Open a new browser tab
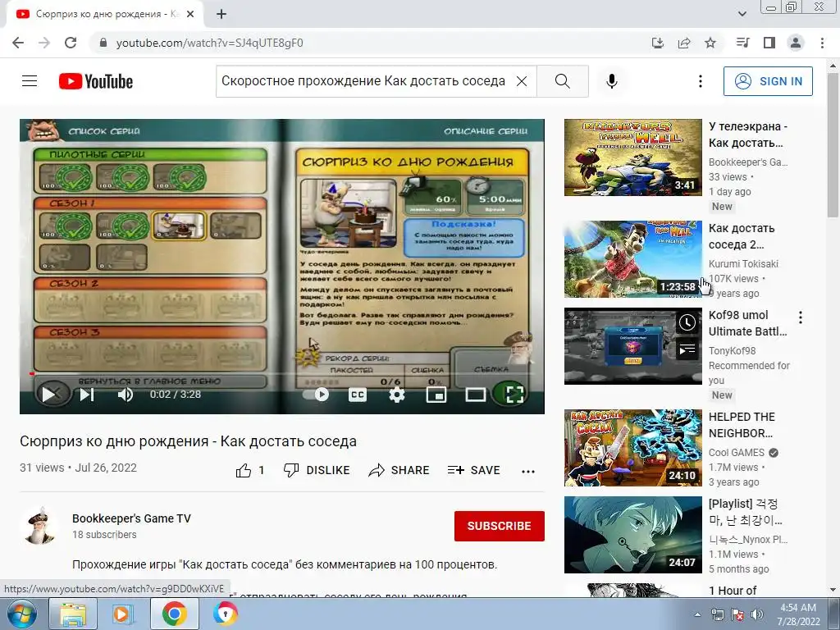The height and width of the screenshot is (630, 840). point(221,15)
